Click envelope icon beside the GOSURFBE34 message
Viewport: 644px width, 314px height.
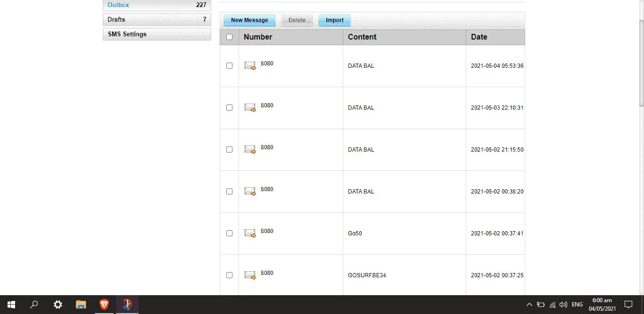[x=250, y=275]
